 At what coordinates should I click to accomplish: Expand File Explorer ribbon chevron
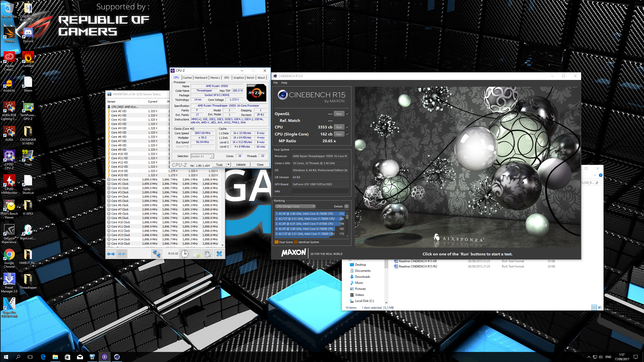(595, 175)
